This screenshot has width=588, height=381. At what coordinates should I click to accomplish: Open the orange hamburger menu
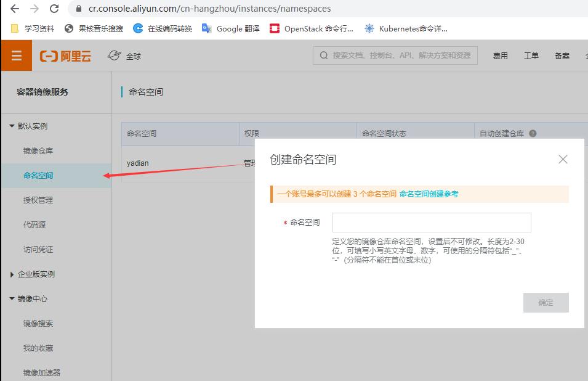pyautogui.click(x=17, y=56)
